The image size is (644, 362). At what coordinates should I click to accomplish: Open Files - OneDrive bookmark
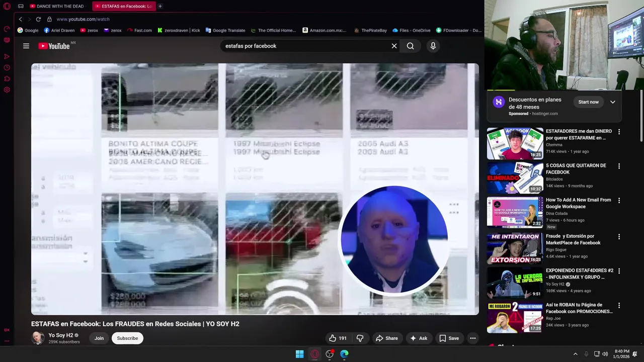point(412,30)
